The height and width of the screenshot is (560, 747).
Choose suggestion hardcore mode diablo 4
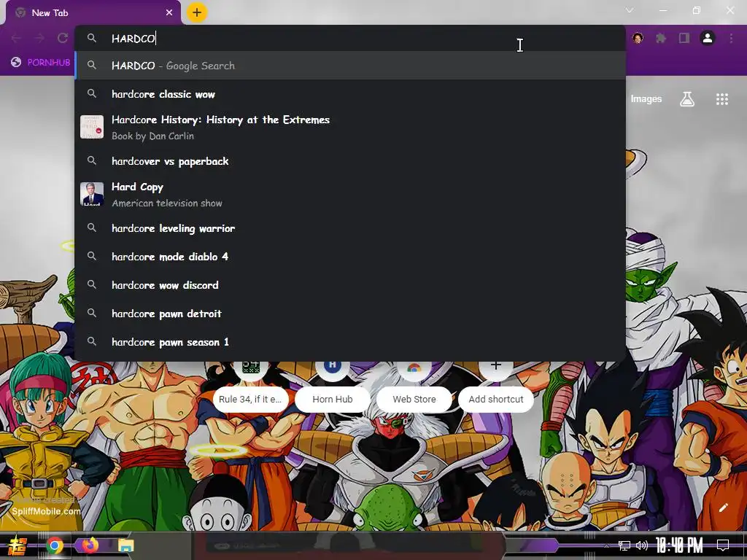349,257
